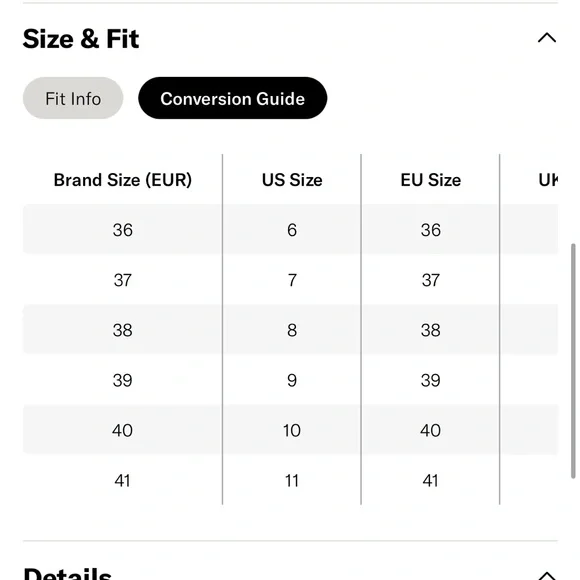The image size is (580, 580).
Task: Select US size 10 cell
Action: [x=292, y=431]
